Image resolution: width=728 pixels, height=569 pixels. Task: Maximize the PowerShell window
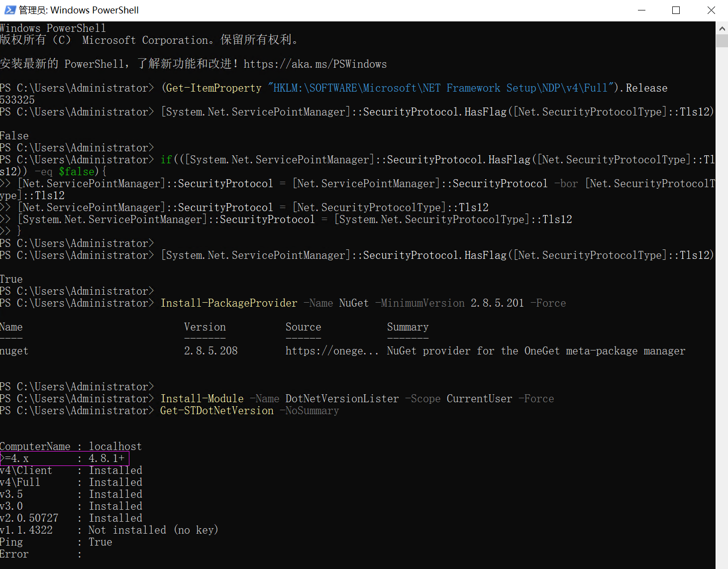pos(676,10)
